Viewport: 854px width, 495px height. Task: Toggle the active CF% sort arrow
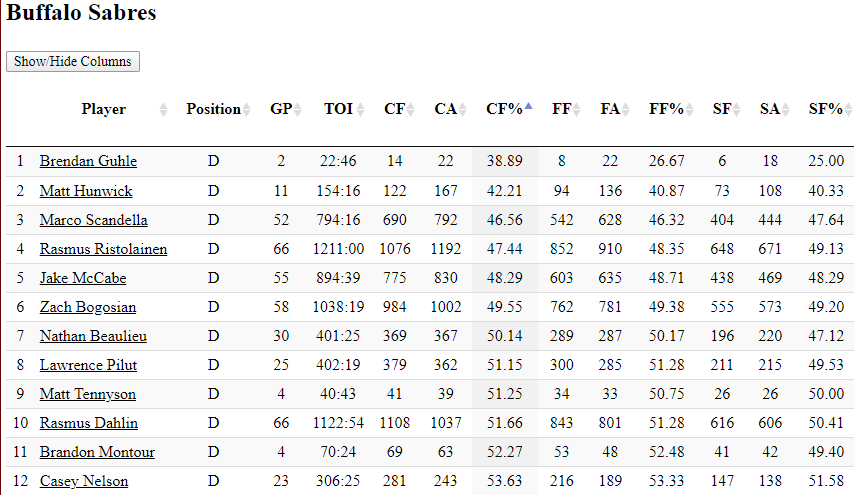pos(528,106)
